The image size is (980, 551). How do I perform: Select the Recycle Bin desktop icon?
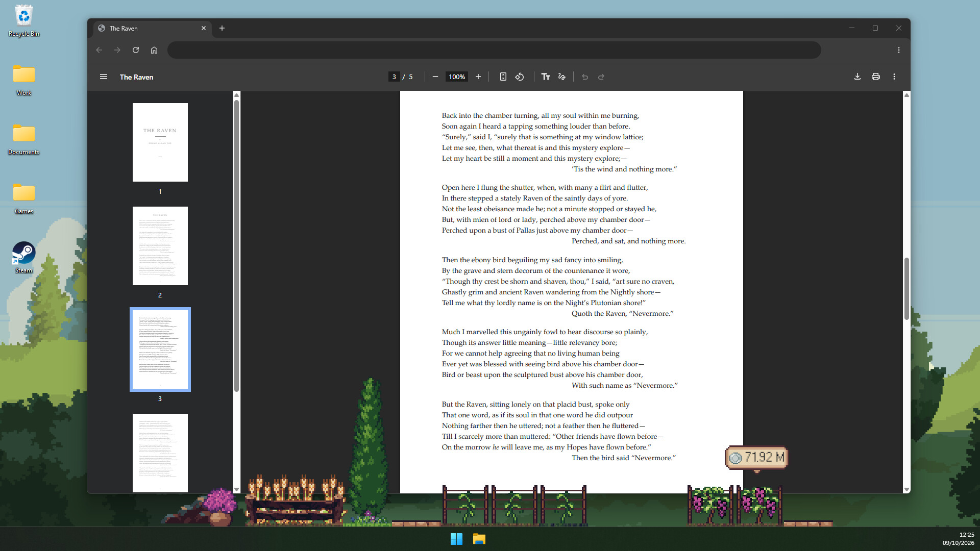click(x=23, y=21)
